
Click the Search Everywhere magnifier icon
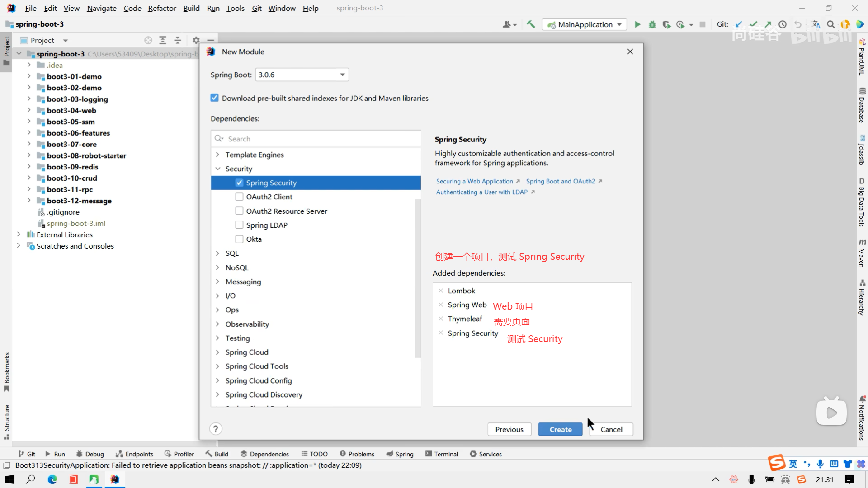point(830,24)
